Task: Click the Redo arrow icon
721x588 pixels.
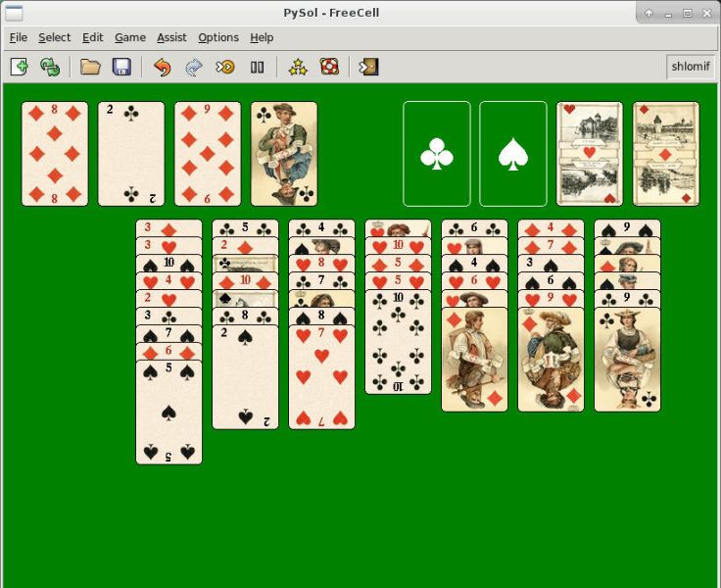Action: point(194,68)
